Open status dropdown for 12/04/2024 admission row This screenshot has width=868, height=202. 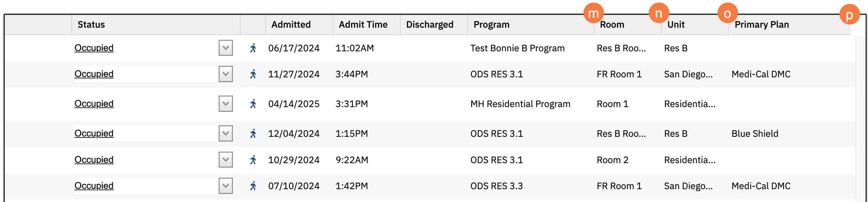click(225, 133)
